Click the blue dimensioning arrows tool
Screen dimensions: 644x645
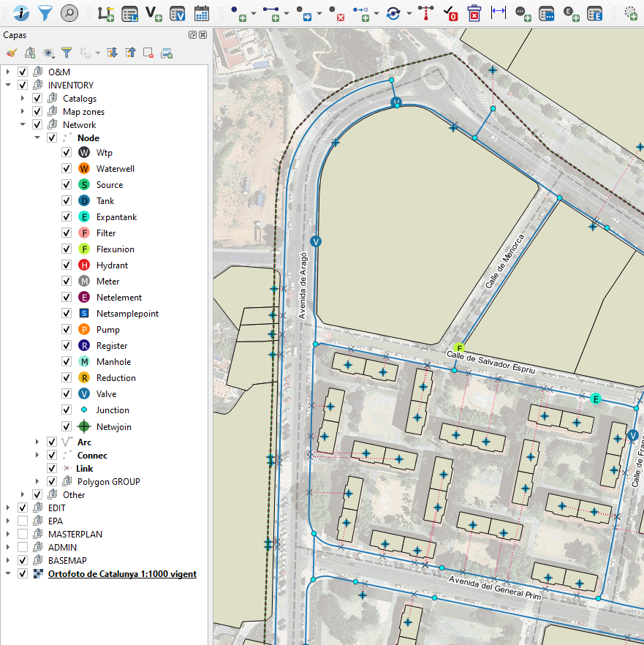pos(499,12)
